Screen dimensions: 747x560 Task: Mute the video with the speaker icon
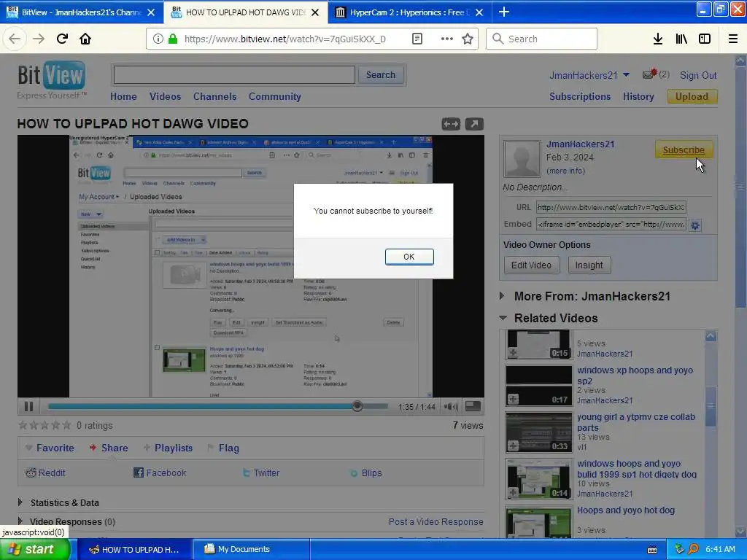click(451, 406)
